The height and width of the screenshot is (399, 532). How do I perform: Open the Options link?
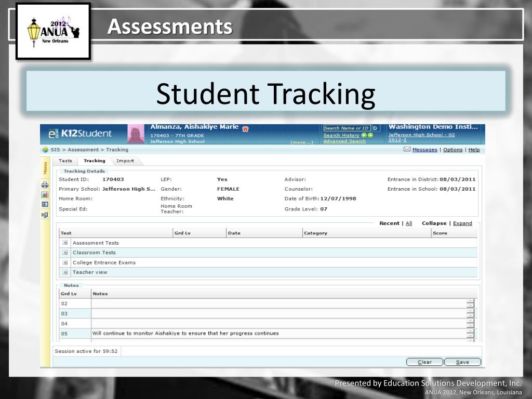453,150
